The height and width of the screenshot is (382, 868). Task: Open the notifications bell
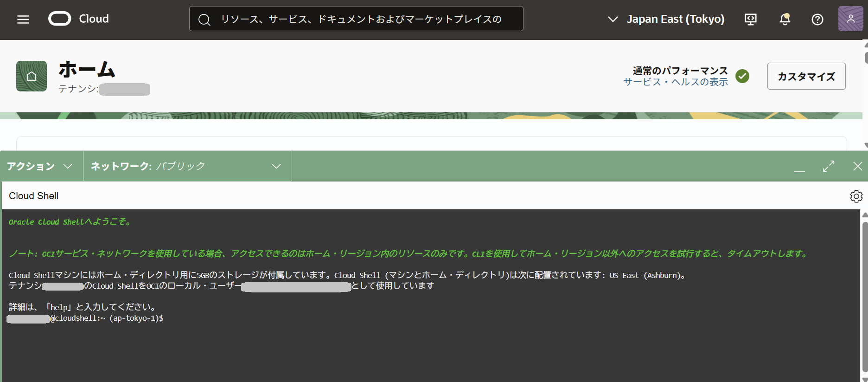(785, 19)
